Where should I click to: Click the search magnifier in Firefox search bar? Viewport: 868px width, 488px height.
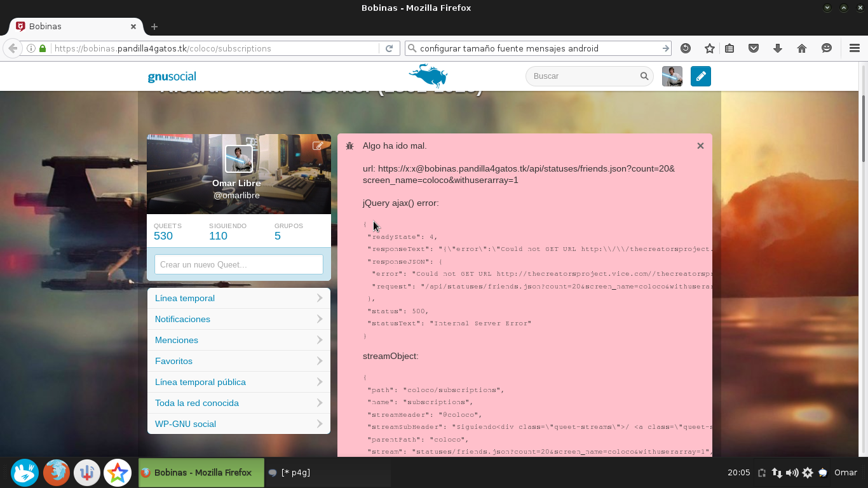coord(412,48)
